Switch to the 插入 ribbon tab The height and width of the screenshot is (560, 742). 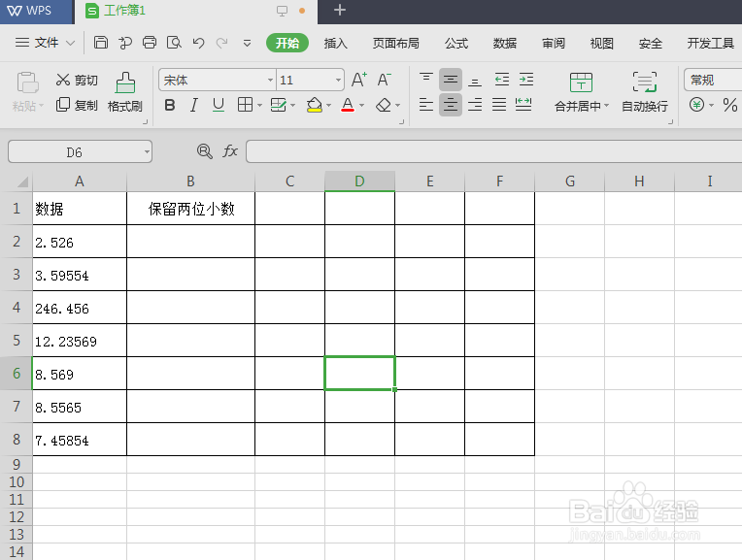pos(335,43)
